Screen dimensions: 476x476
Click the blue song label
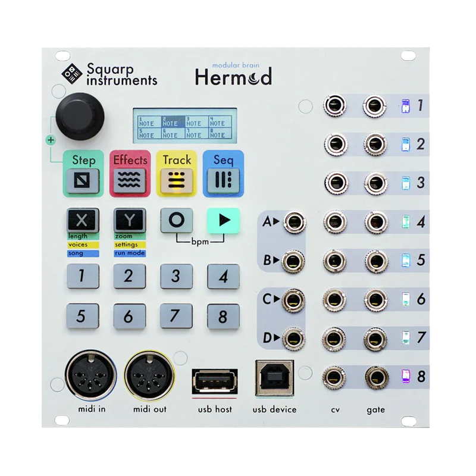click(83, 253)
